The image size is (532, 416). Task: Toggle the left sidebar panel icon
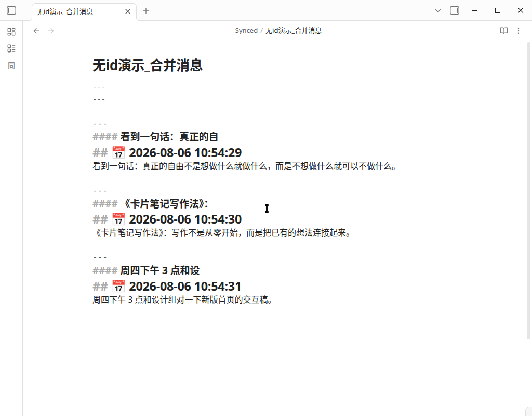[x=11, y=10]
